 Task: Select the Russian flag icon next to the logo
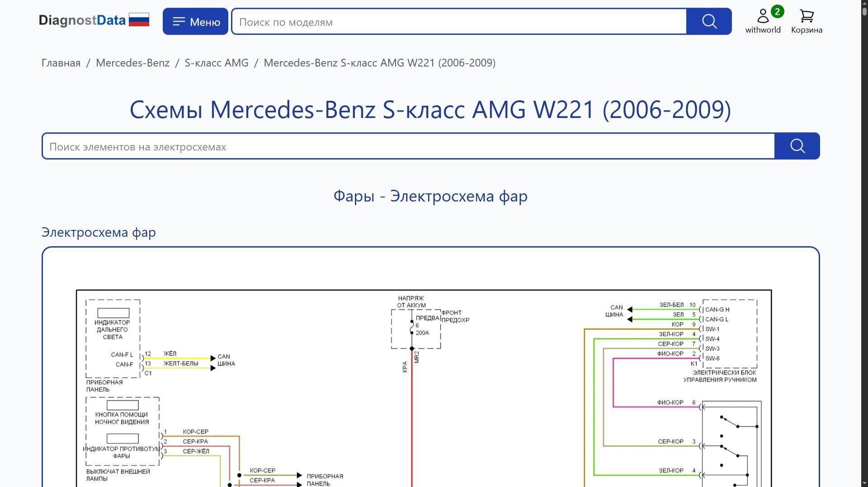[x=140, y=19]
